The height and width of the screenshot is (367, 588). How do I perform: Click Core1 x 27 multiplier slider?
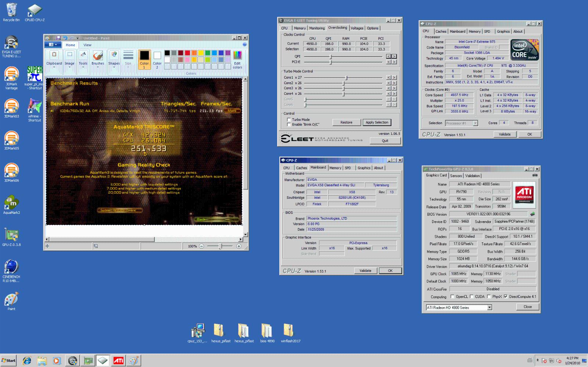click(346, 78)
